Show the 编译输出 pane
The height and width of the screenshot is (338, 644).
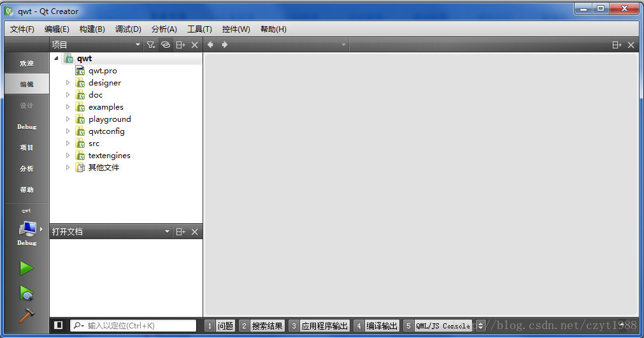(376, 326)
